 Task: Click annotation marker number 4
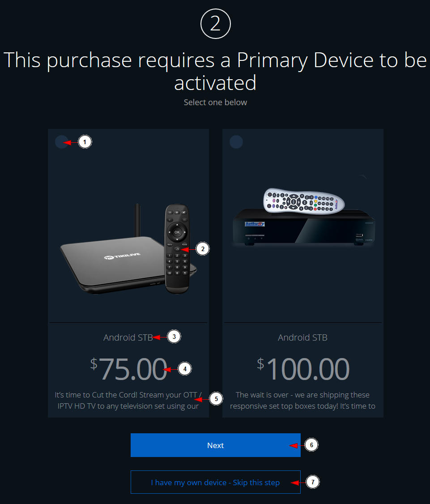tap(184, 369)
